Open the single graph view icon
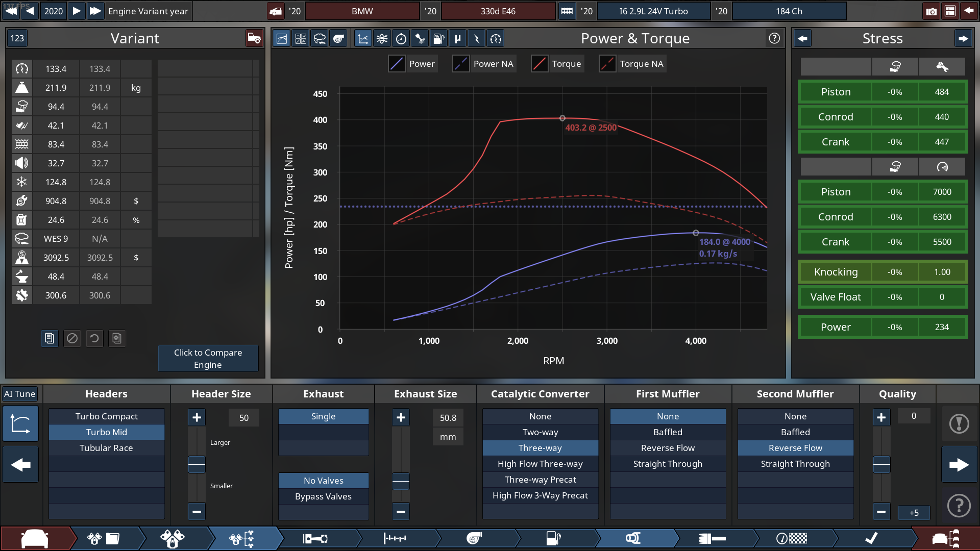The height and width of the screenshot is (551, 980). click(282, 38)
